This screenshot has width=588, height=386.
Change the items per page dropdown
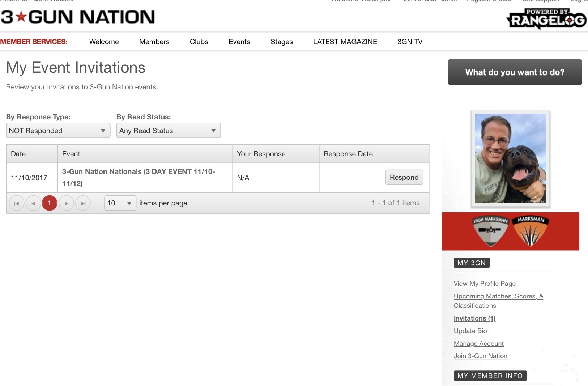[120, 203]
